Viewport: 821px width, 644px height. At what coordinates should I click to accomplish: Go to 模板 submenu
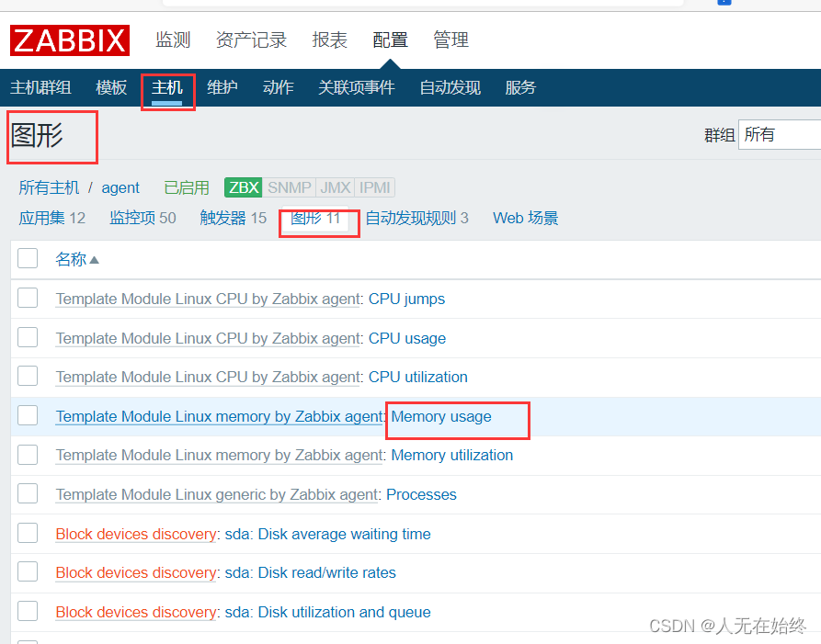111,87
